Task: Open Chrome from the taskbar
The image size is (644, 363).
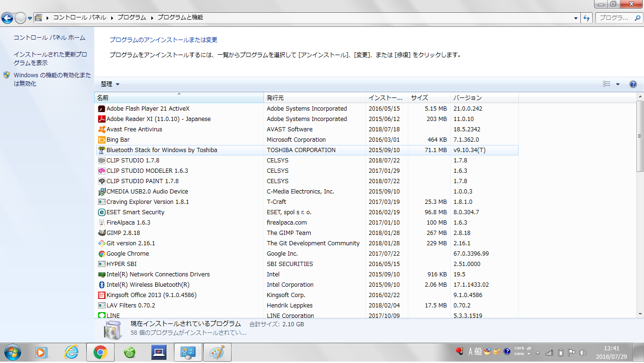Action: tap(100, 352)
